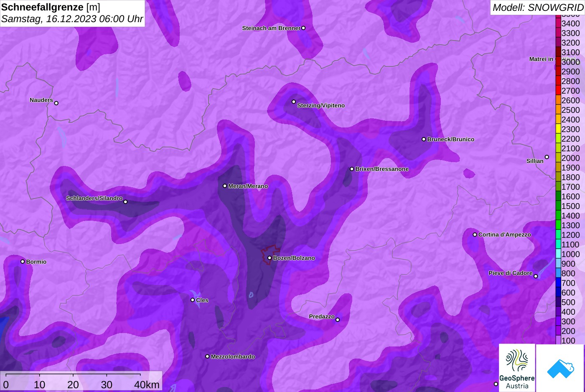585x392 pixels.
Task: Select the cyan 1000 m legend swatch
Action: pyautogui.click(x=558, y=254)
